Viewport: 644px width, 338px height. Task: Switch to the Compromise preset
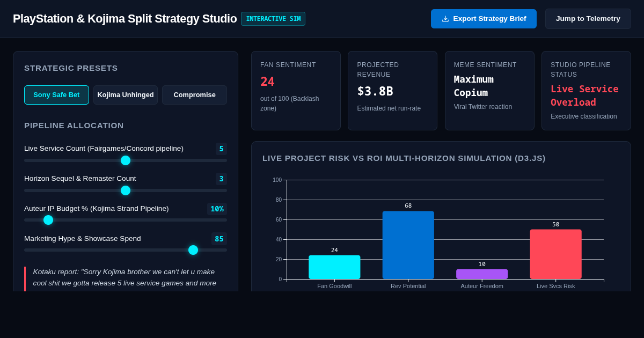(194, 95)
